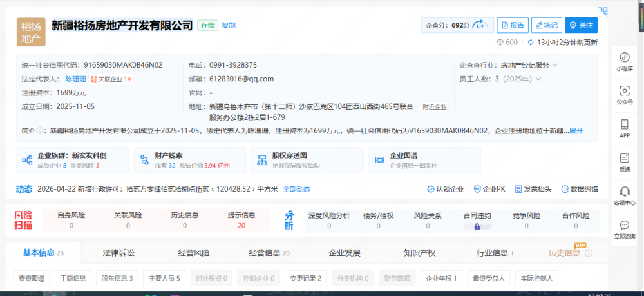The image size is (644, 296).
Task: Open 合作风险 analysis item
Action: tap(576, 221)
